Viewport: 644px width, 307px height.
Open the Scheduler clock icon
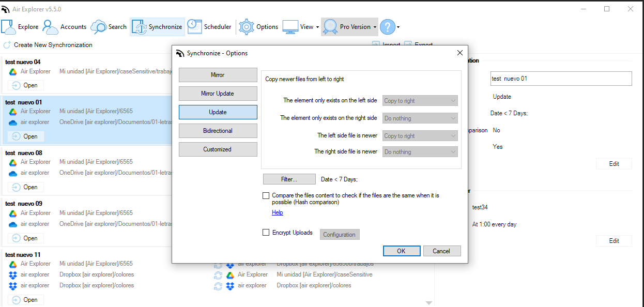point(194,27)
